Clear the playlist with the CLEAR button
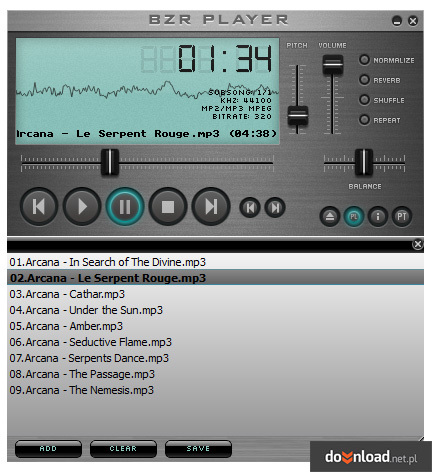432x472 pixels. click(x=123, y=449)
